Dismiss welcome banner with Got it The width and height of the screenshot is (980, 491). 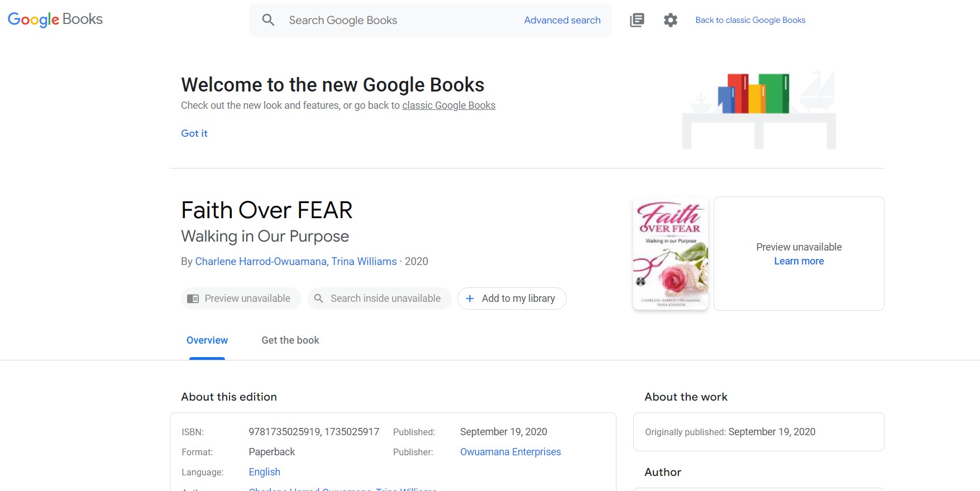click(x=194, y=133)
